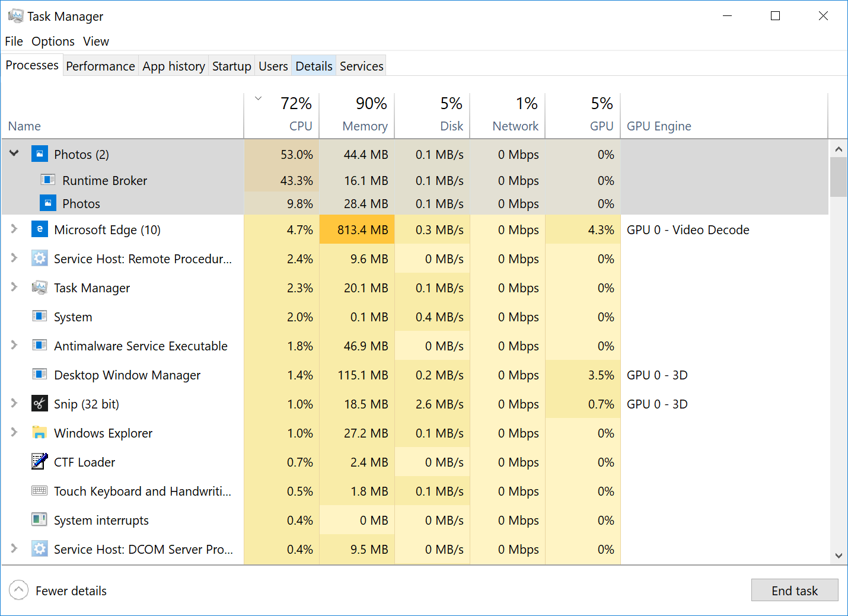
Task: Sort by the Memory column header
Action: click(357, 116)
